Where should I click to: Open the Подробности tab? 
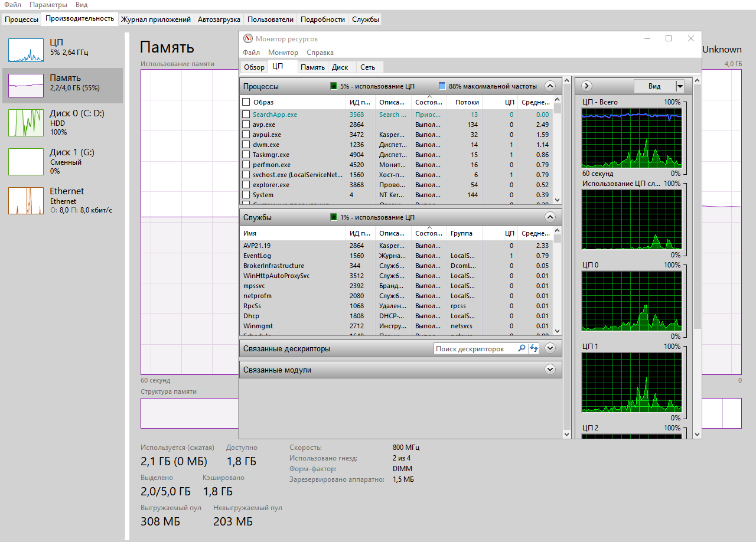[322, 19]
